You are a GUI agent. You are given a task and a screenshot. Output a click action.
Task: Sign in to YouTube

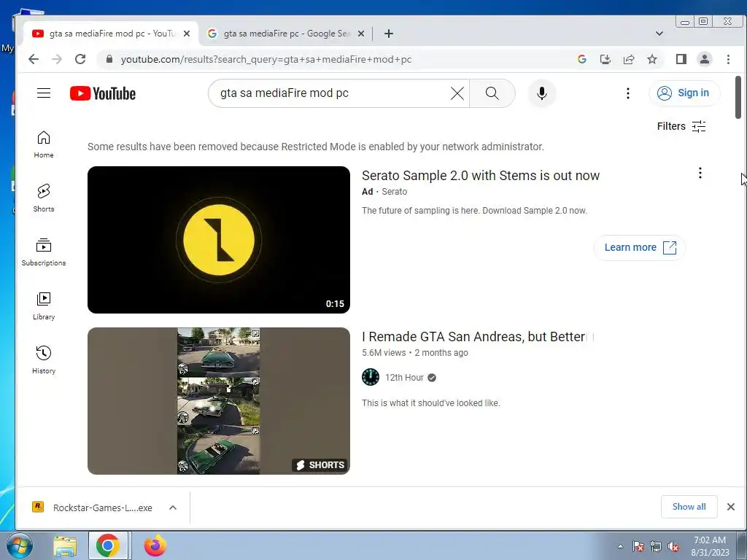tap(684, 93)
